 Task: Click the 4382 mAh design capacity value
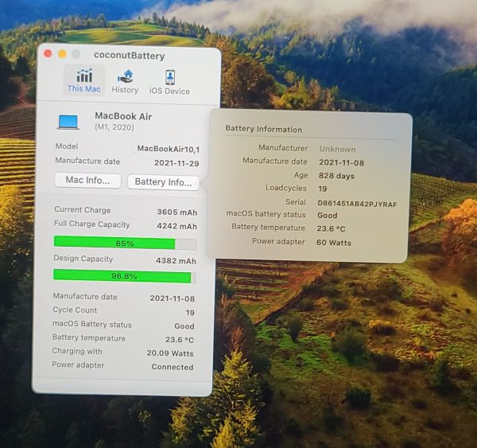(x=176, y=260)
